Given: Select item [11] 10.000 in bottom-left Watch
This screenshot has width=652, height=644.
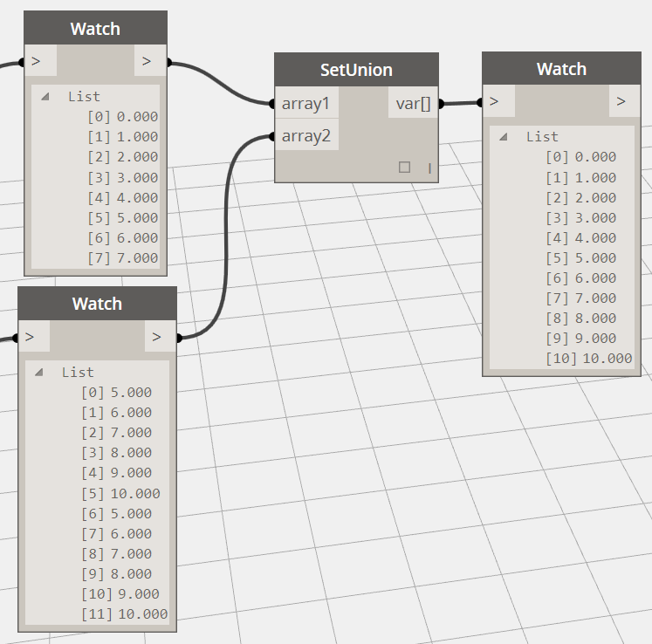Looking at the screenshot, I should coord(124,614).
